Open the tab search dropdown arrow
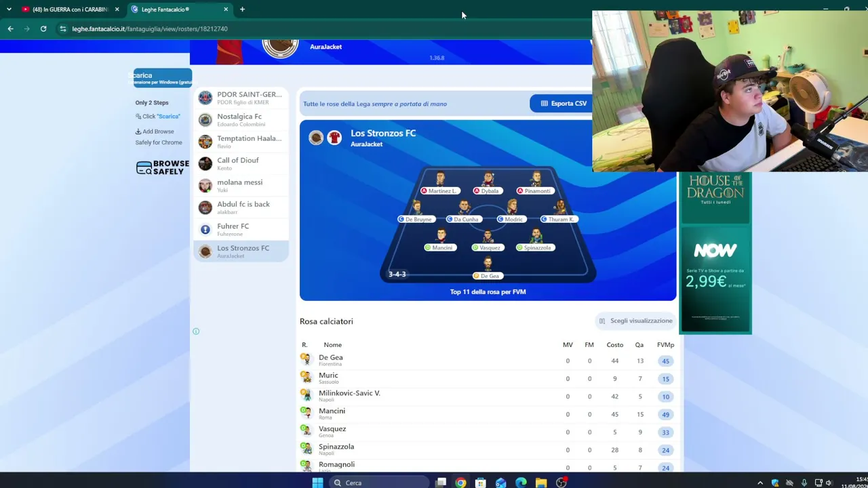868x488 pixels. pyautogui.click(x=9, y=9)
